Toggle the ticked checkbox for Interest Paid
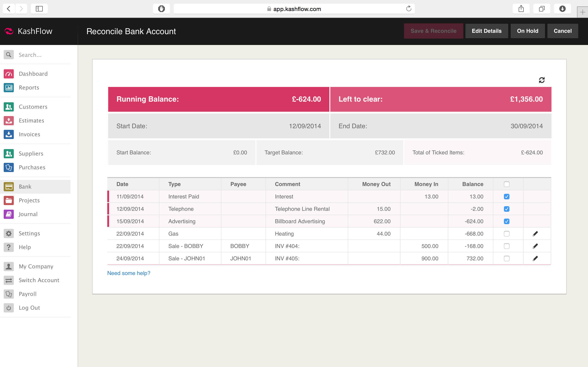This screenshot has width=588, height=367. point(506,196)
